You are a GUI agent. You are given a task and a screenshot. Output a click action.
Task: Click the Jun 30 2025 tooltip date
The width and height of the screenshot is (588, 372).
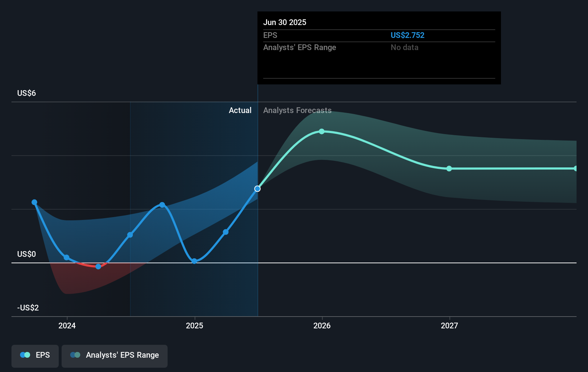[285, 22]
